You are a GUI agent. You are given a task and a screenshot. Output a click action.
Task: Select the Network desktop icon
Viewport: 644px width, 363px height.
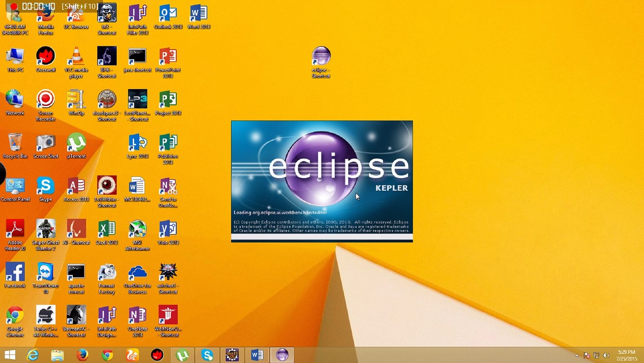click(15, 103)
